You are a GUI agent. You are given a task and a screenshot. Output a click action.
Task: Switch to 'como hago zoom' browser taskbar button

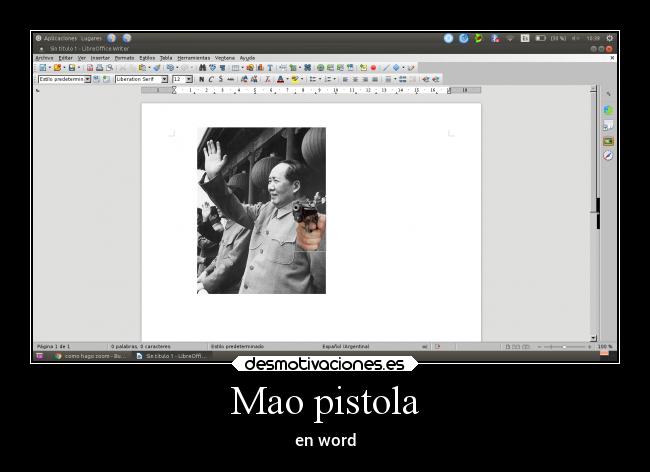[x=90, y=356]
